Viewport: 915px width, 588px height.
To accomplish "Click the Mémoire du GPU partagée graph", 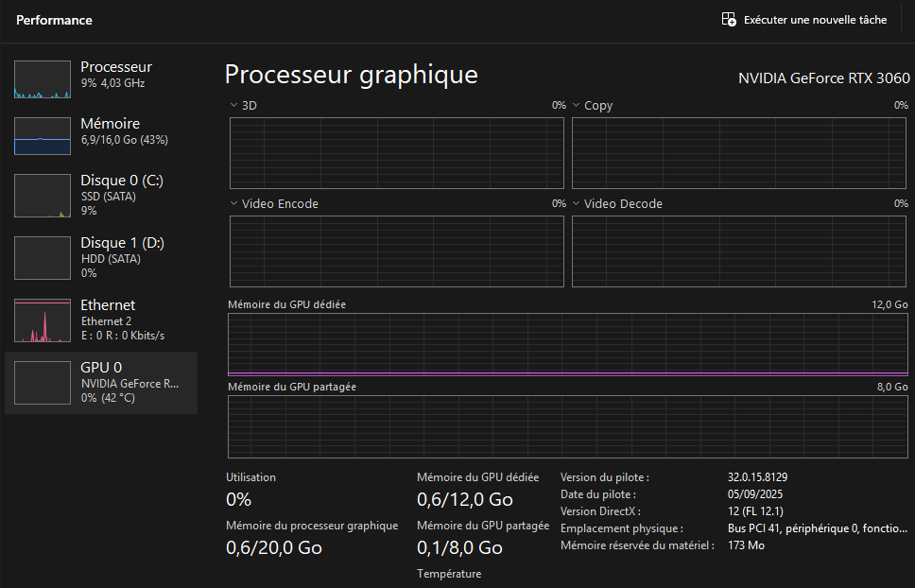I will click(567, 426).
